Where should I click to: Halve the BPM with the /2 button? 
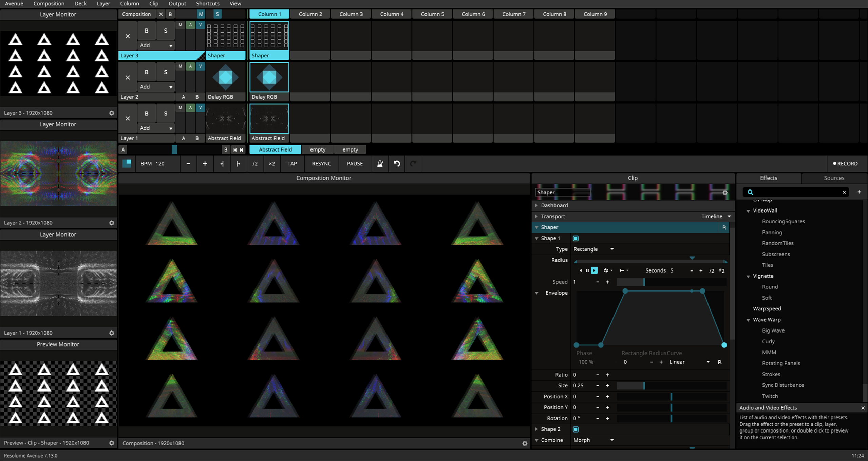(x=255, y=164)
